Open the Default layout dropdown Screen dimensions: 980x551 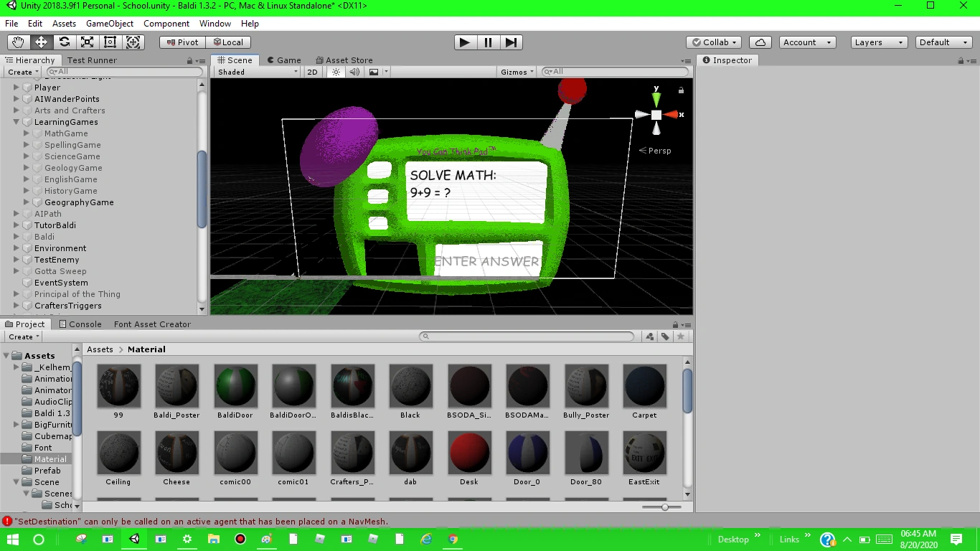click(x=944, y=42)
